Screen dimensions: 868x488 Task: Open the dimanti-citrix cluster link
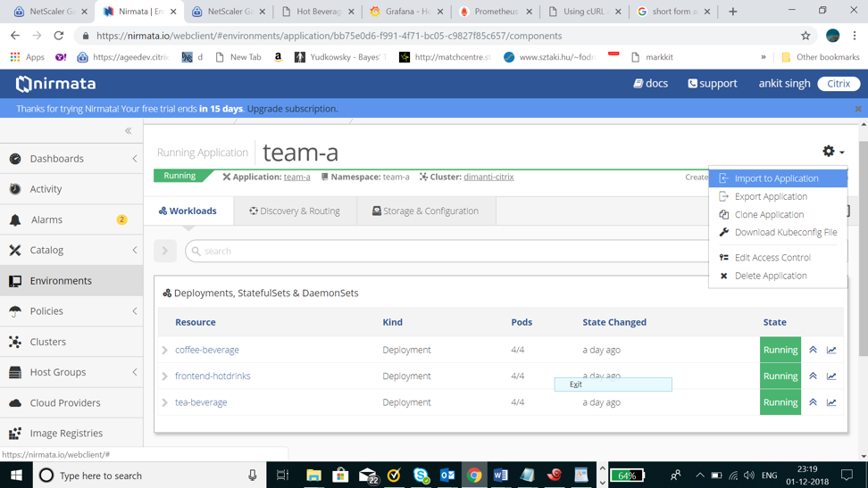488,177
